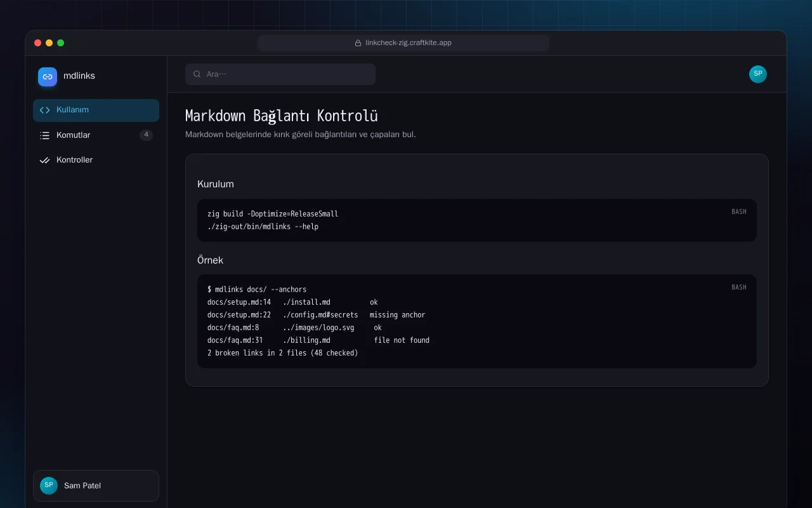Viewport: 812px width, 508px height.
Task: Click the code brackets icon beside Kullanım
Action: coord(44,110)
